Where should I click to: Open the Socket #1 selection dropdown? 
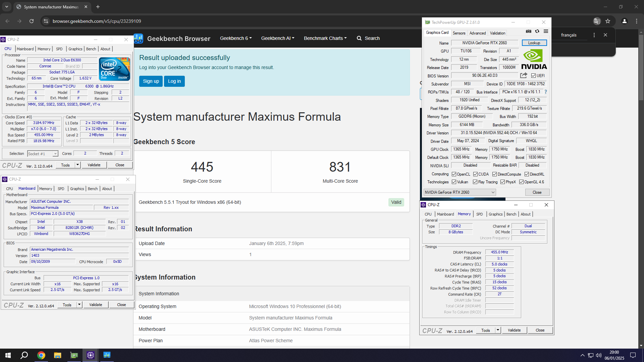43,154
